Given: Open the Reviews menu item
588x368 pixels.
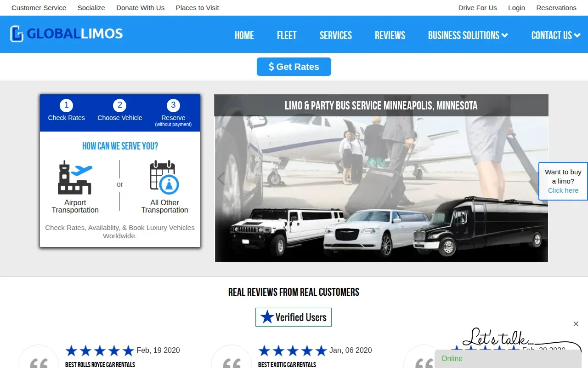Looking at the screenshot, I should click(x=390, y=35).
